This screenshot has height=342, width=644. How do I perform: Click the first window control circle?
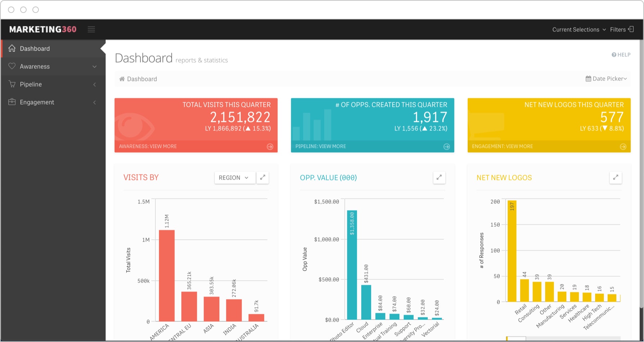tap(11, 10)
